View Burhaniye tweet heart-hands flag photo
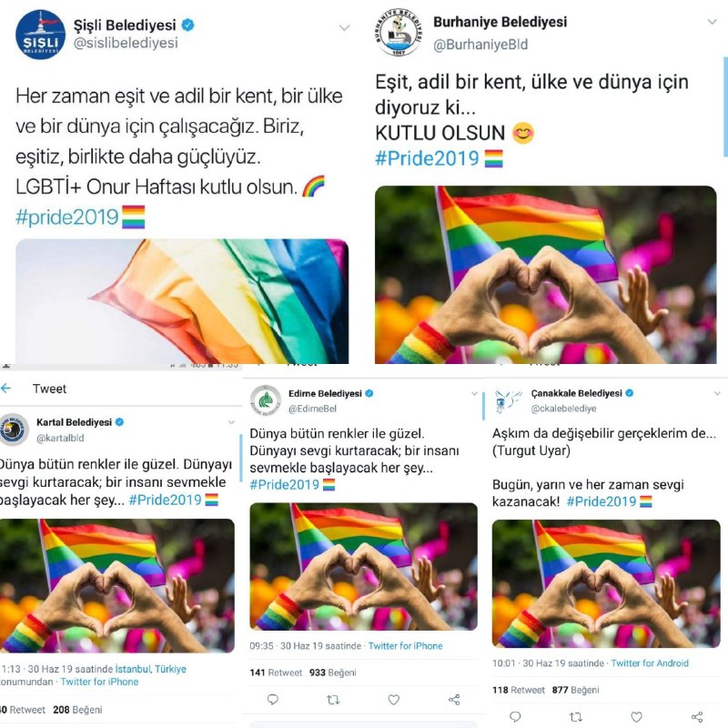Viewport: 728px width, 728px height. tap(545, 275)
